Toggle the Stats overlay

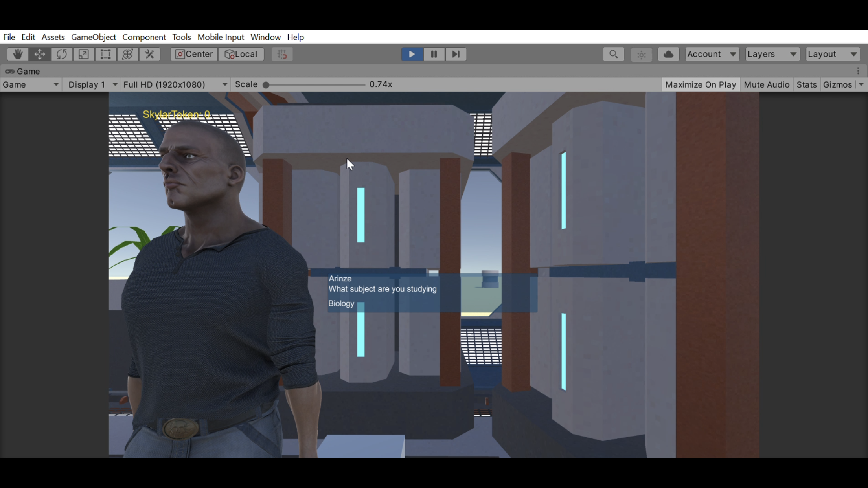coord(806,84)
